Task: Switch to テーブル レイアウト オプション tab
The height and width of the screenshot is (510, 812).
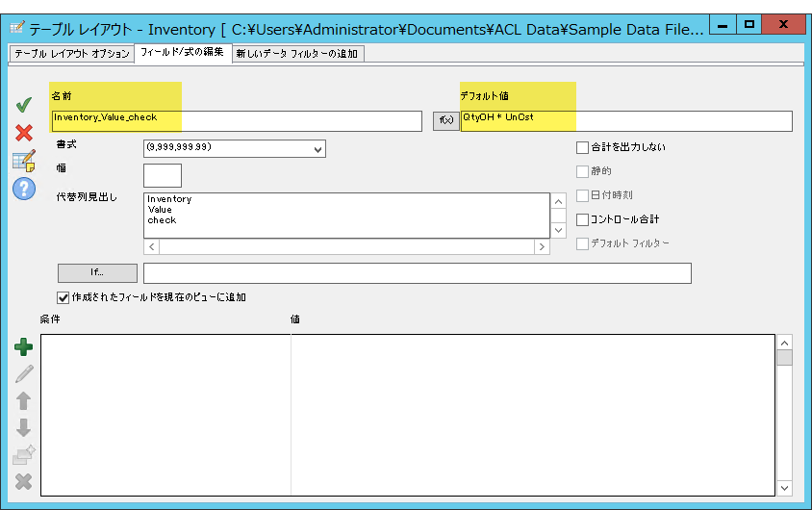Action: click(72, 54)
